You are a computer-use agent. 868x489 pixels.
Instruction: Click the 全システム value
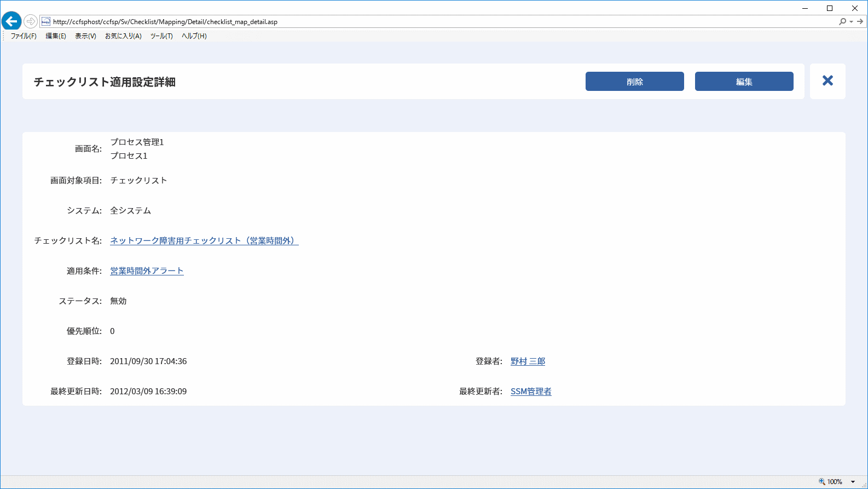coord(130,210)
